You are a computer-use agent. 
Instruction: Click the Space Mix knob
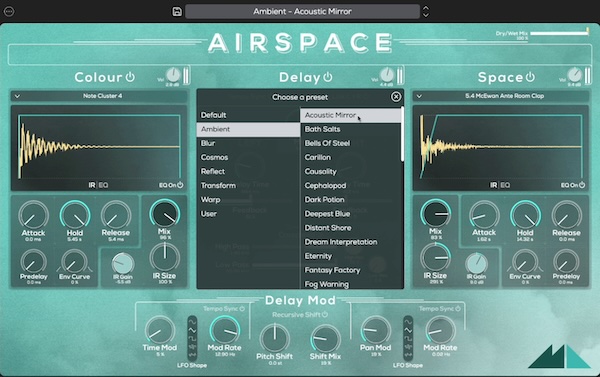(435, 214)
